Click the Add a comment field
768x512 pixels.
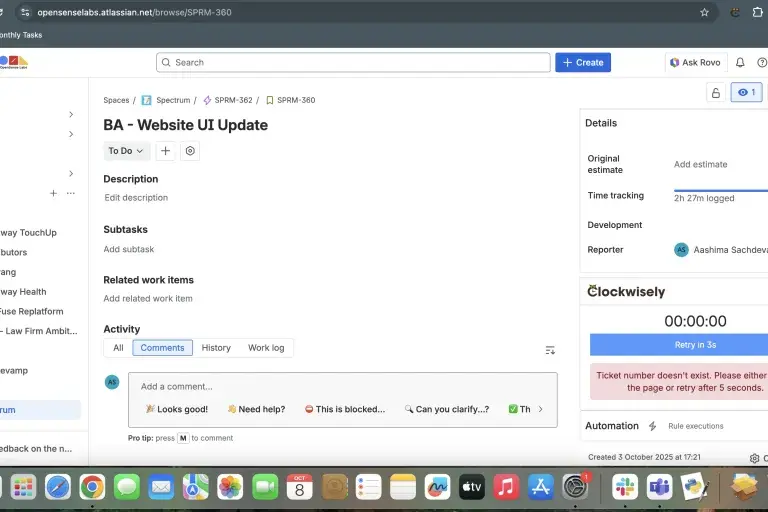pos(342,386)
